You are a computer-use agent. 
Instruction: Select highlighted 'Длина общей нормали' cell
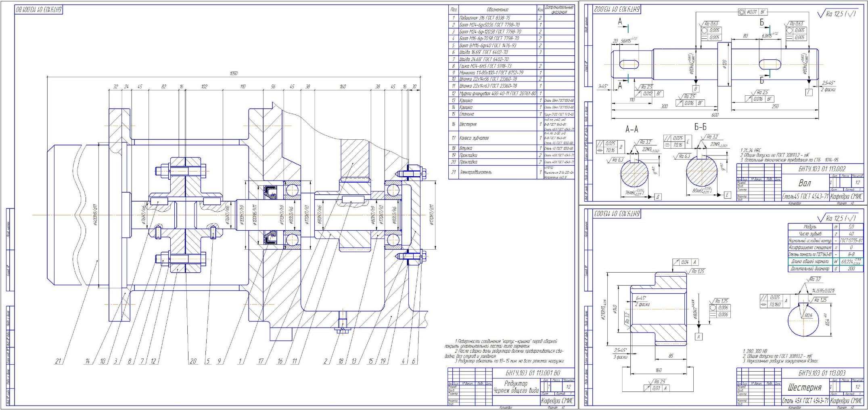coord(810,261)
